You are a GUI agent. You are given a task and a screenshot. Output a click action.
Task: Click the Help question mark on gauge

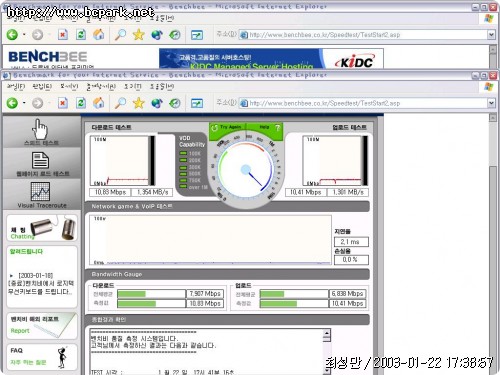(277, 128)
